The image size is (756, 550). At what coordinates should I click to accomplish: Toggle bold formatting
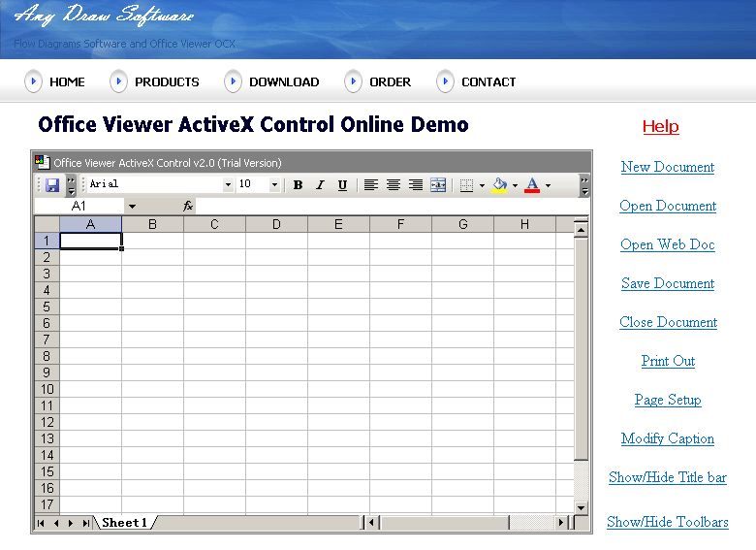(298, 185)
